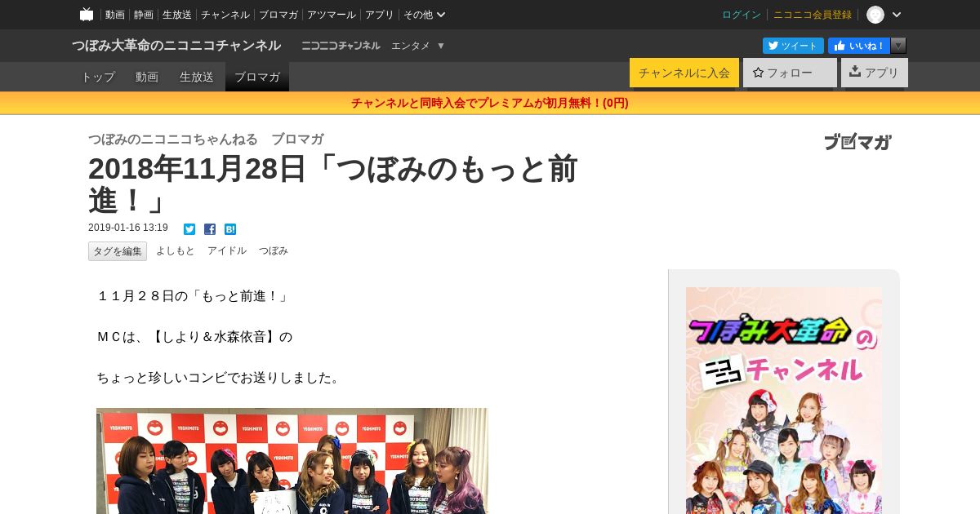Open つぼみ大革命のニコニコチャンネル title link
This screenshot has height=514, width=980.
(176, 46)
